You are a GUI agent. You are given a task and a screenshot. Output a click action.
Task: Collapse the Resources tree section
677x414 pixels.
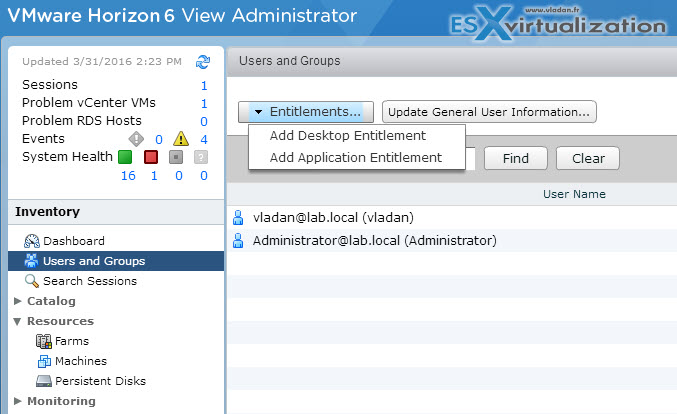[17, 321]
